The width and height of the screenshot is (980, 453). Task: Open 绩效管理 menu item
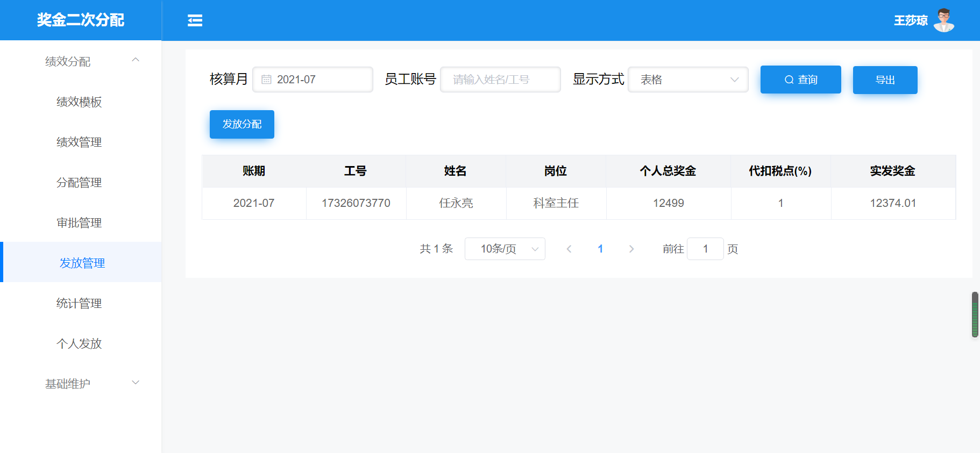(81, 142)
